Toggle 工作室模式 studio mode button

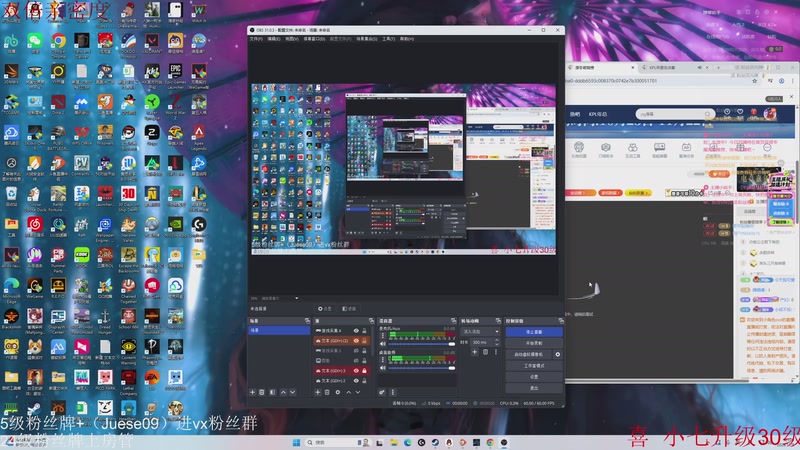(534, 365)
